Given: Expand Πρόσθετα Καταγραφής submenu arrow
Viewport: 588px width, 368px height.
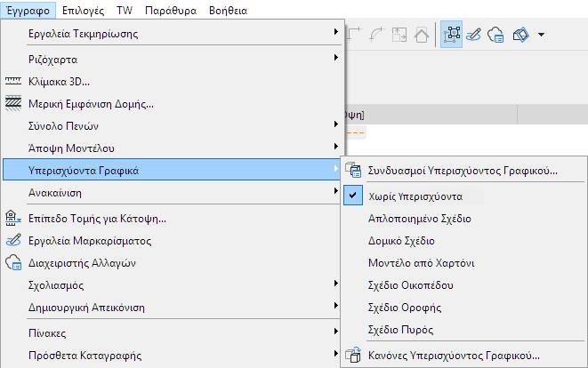Looking at the screenshot, I should tap(336, 354).
